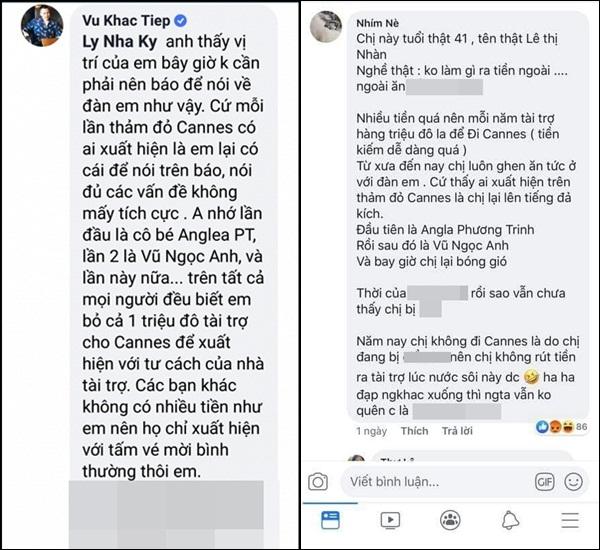Screen dimensions: 600x550
Task: View the comment's reaction icons
Action: tap(552, 426)
